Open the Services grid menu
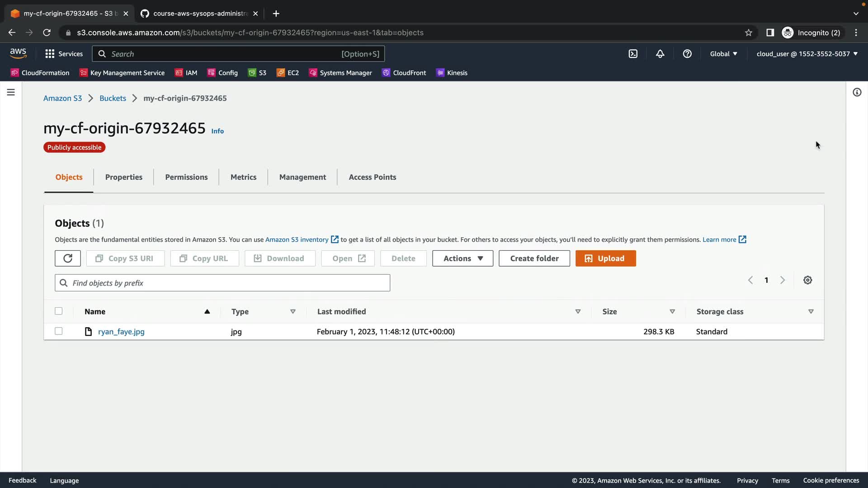The image size is (868, 488). coord(64,54)
